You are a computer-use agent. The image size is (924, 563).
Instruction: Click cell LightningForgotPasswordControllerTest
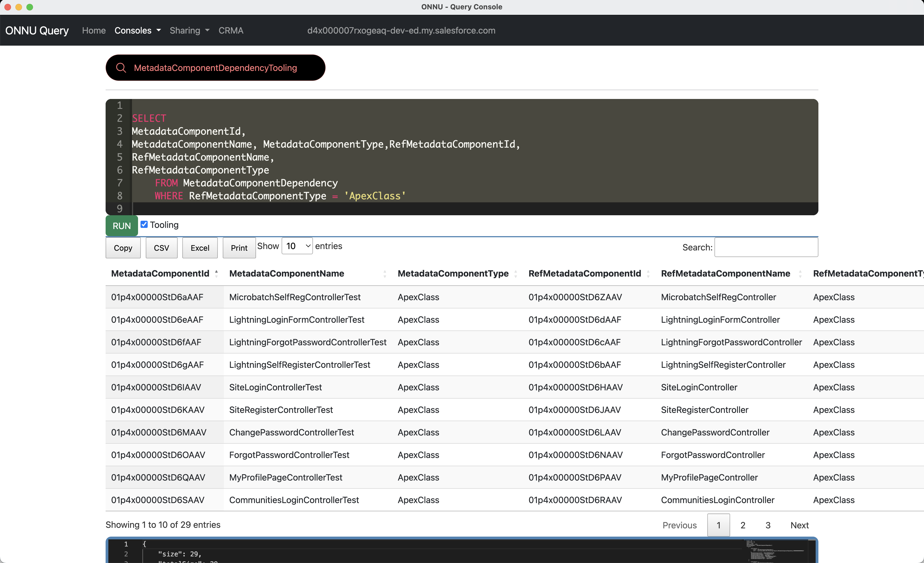pyautogui.click(x=307, y=342)
